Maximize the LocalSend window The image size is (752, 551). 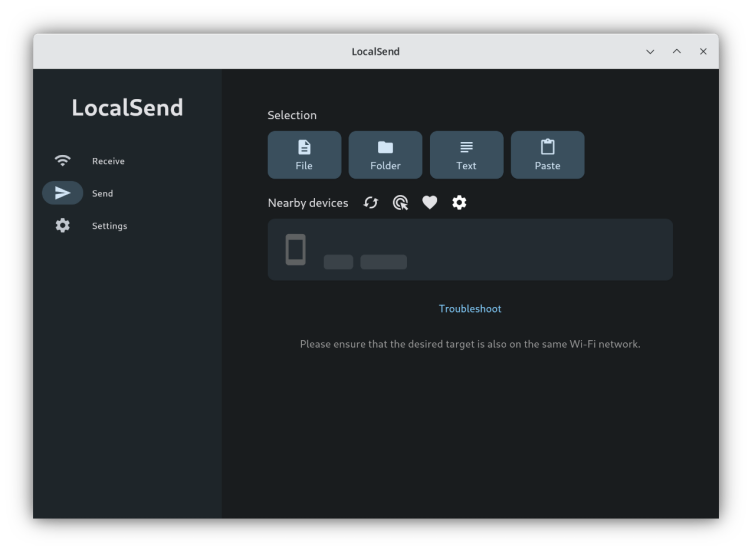(x=677, y=52)
